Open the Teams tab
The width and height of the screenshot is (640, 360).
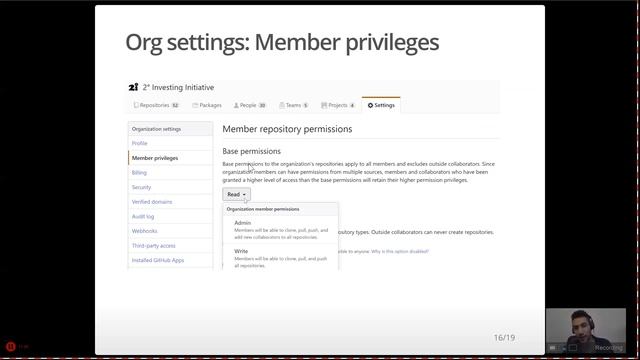[293, 105]
